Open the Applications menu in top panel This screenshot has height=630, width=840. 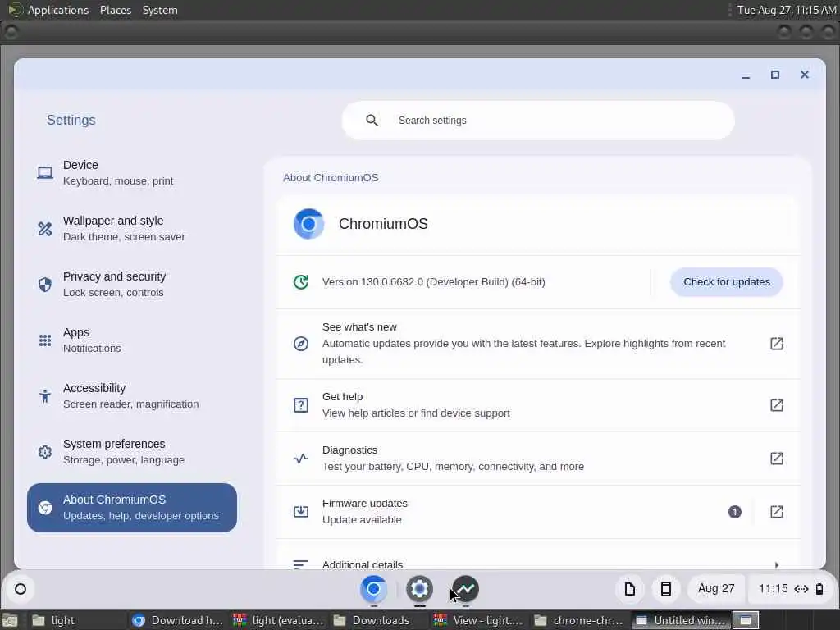[58, 10]
